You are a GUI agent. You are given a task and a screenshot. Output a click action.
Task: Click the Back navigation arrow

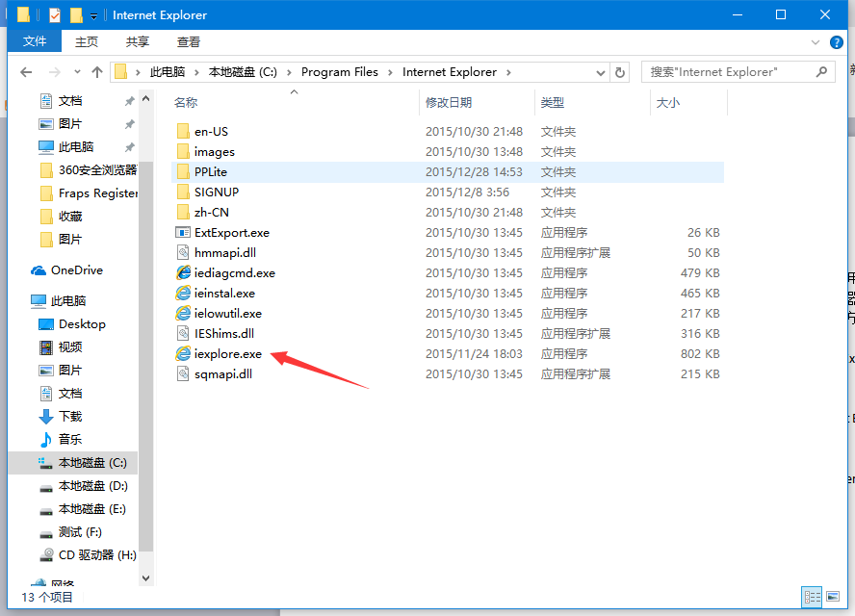(26, 72)
